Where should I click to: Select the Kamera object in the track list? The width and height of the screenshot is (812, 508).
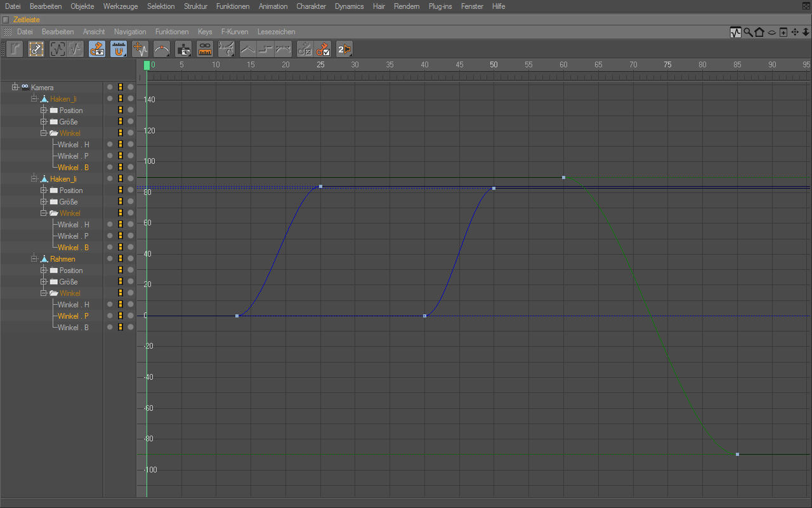tap(43, 88)
